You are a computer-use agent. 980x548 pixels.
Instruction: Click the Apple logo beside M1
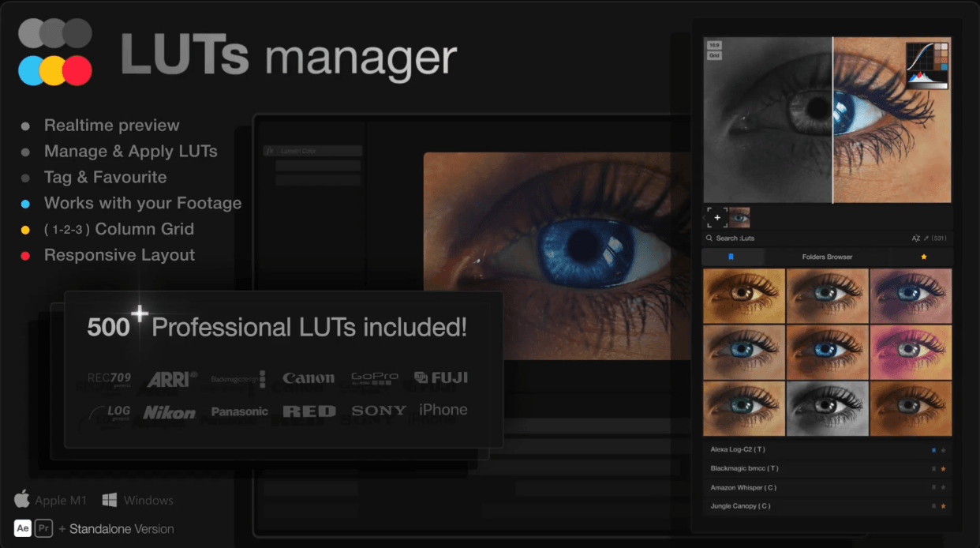[22, 499]
